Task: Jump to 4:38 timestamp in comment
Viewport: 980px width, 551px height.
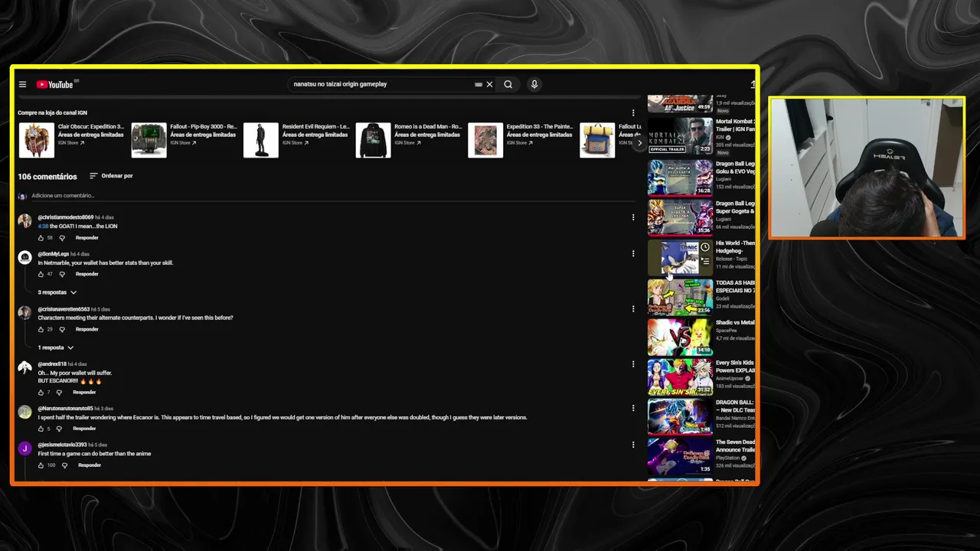Action: (x=43, y=227)
